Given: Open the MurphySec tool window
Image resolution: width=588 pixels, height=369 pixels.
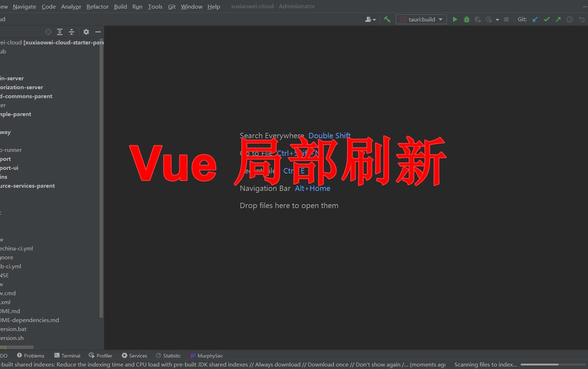Looking at the screenshot, I should pos(206,356).
